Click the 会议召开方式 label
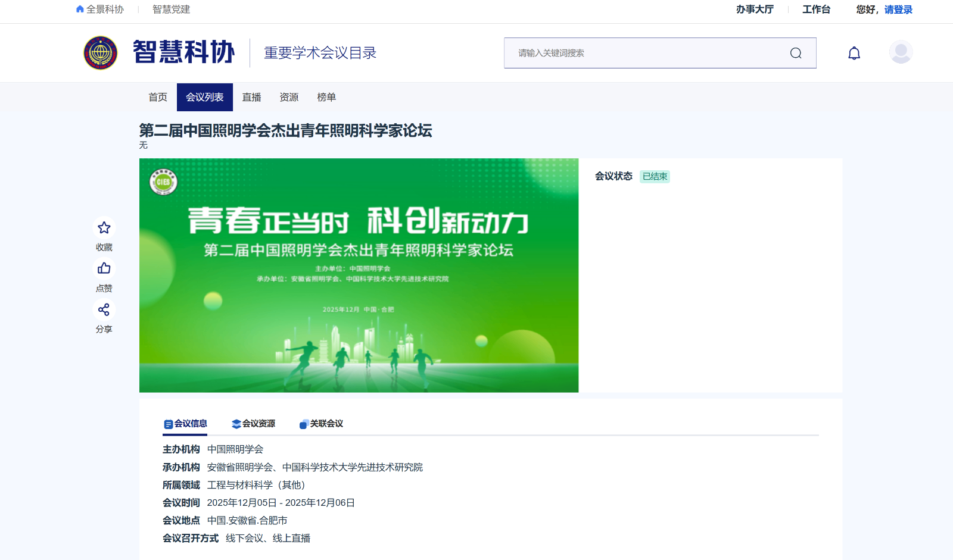 [x=191, y=539]
